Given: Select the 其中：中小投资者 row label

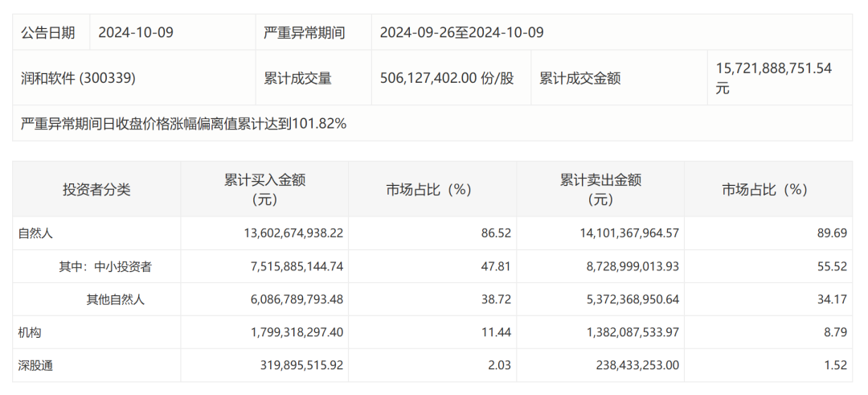Looking at the screenshot, I should click(x=105, y=266).
